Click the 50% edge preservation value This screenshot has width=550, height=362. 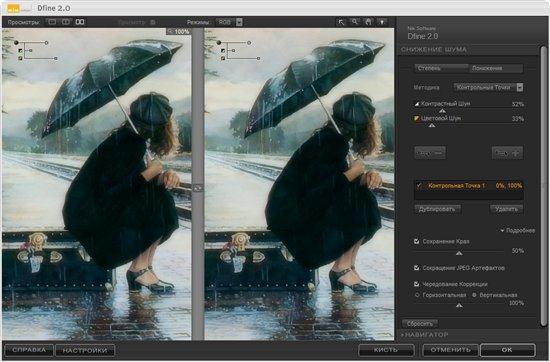(x=517, y=251)
